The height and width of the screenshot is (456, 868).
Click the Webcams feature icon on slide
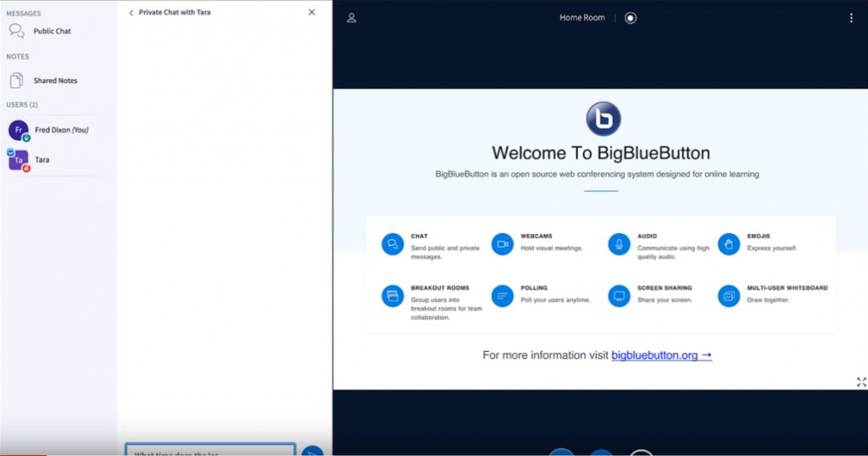click(503, 244)
